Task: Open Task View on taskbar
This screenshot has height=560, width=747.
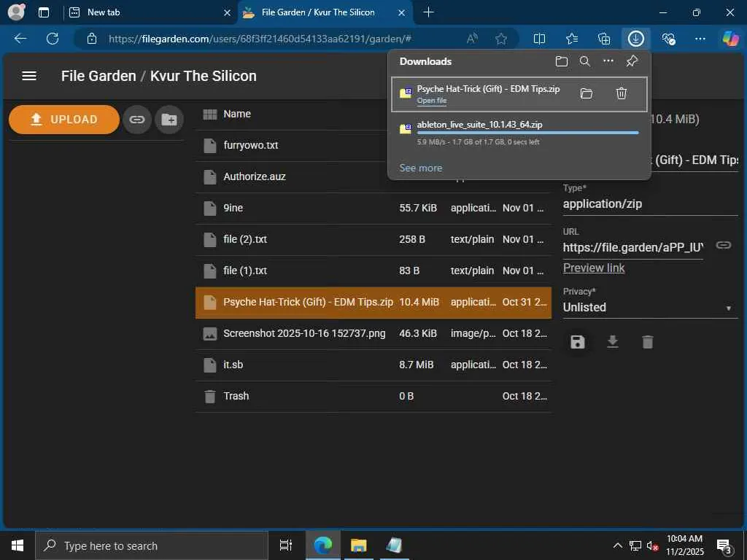Action: [x=286, y=545]
